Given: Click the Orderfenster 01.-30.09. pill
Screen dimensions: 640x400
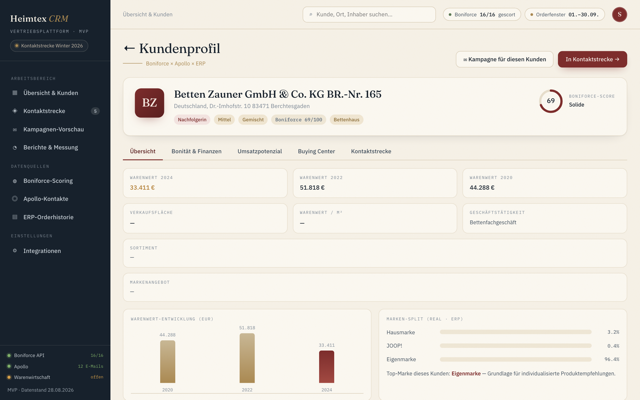Looking at the screenshot, I should [x=564, y=14].
